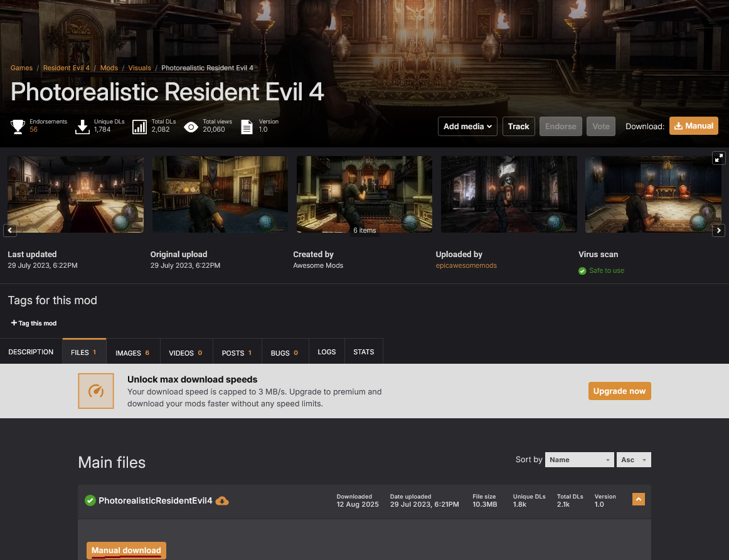729x560 pixels.
Task: Click the file size value 10.3MB
Action: pos(484,504)
